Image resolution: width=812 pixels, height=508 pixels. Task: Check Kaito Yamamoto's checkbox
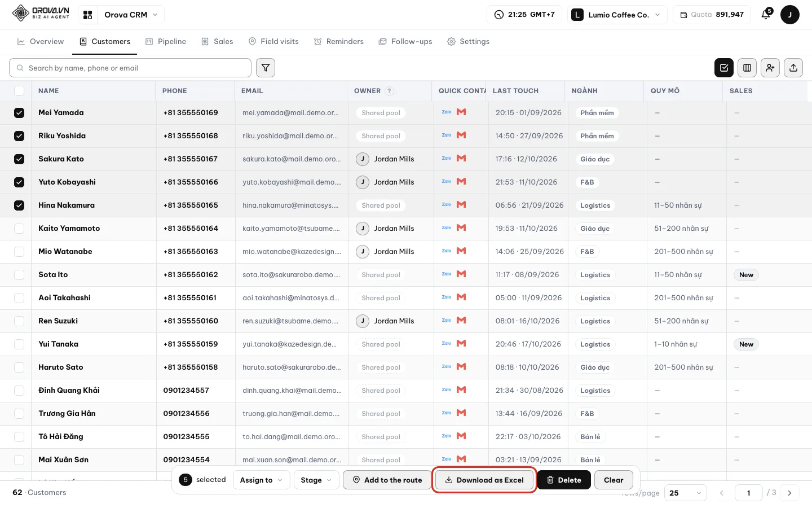[19, 229]
